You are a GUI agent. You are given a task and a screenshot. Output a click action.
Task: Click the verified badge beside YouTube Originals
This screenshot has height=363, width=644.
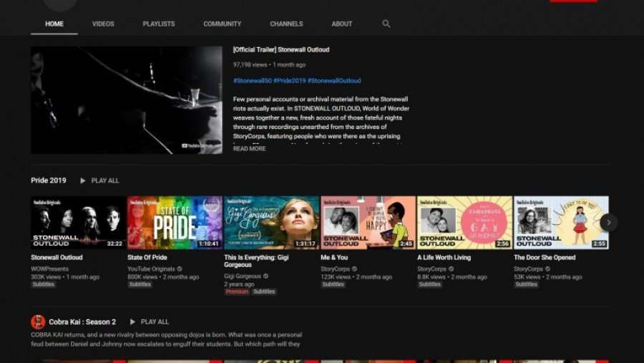pos(180,269)
